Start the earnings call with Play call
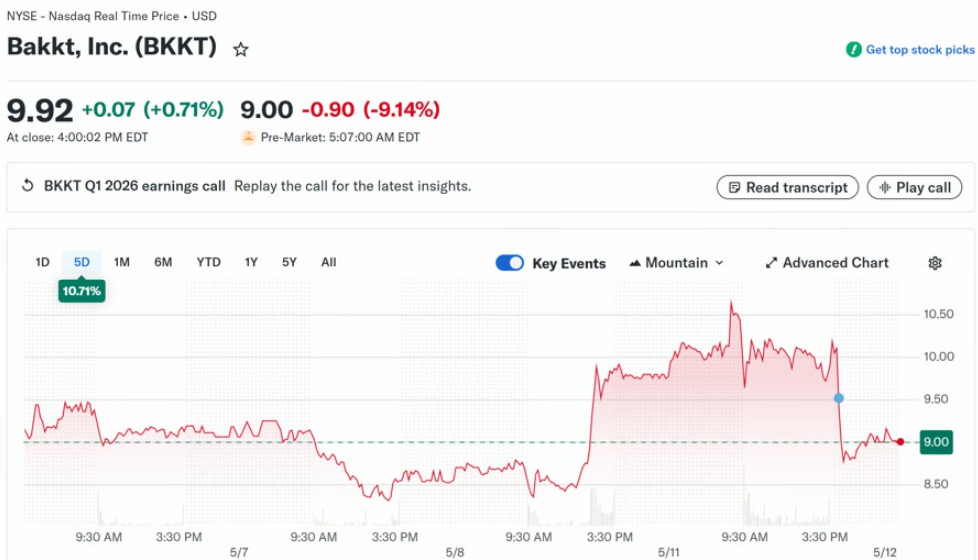 (914, 187)
